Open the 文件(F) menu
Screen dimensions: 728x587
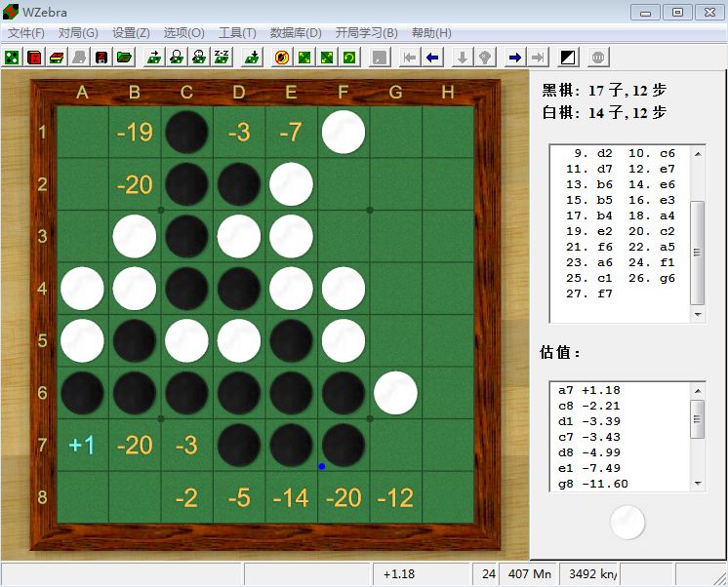point(26,33)
